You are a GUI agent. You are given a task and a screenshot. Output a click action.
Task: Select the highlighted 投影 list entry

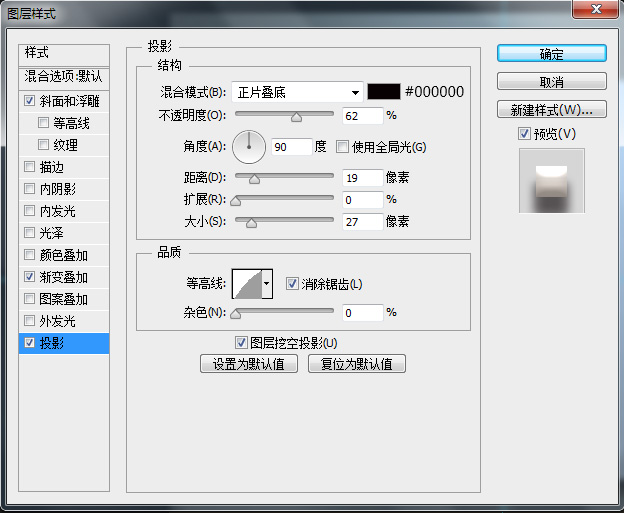point(64,343)
